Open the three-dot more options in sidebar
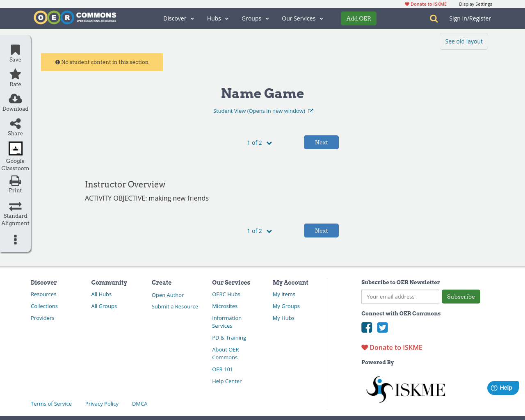The height and width of the screenshot is (420, 525). (x=15, y=240)
